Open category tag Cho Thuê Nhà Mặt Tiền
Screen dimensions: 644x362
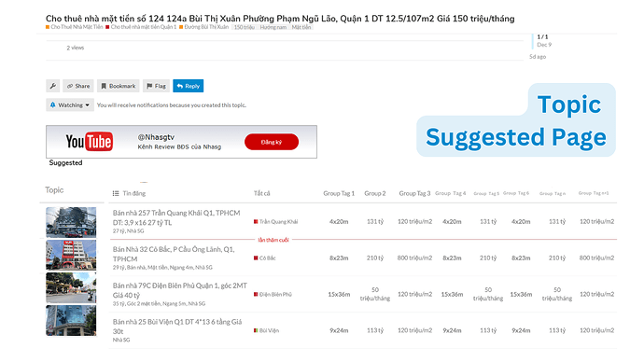tap(75, 27)
